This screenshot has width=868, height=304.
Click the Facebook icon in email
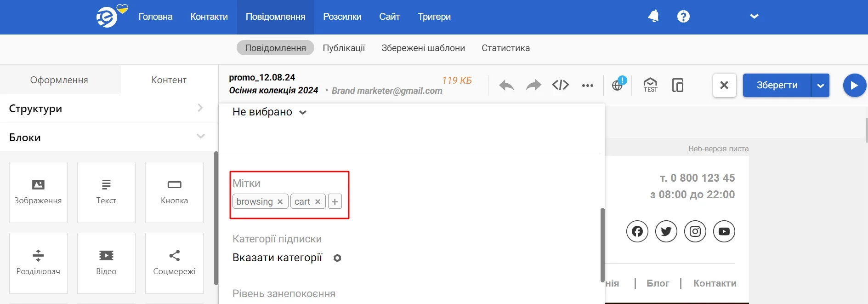click(637, 231)
